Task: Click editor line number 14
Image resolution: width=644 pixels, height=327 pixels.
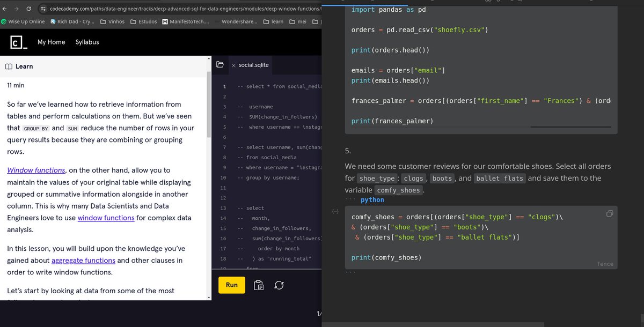Action: (223, 218)
